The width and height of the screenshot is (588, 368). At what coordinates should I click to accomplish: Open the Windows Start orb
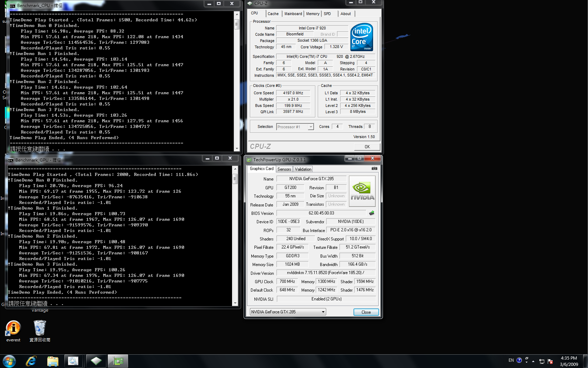coord(9,361)
